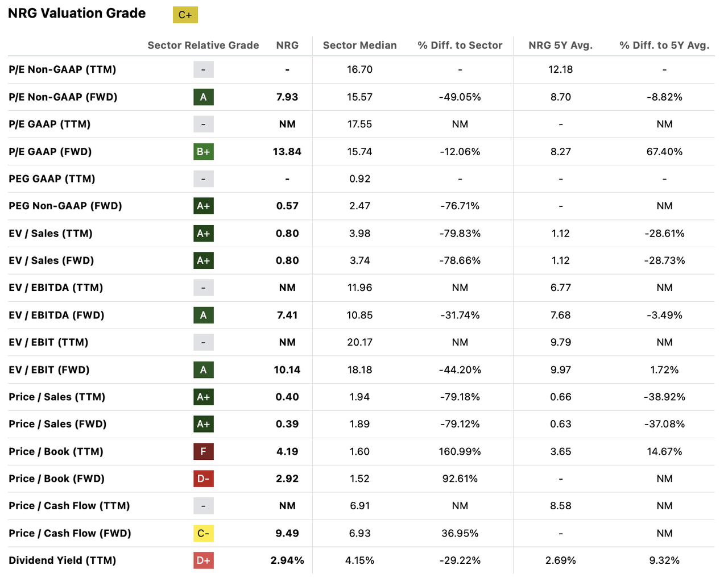Click the % Diff. to 5Y Avg. column header
728x586 pixels.
pos(664,45)
